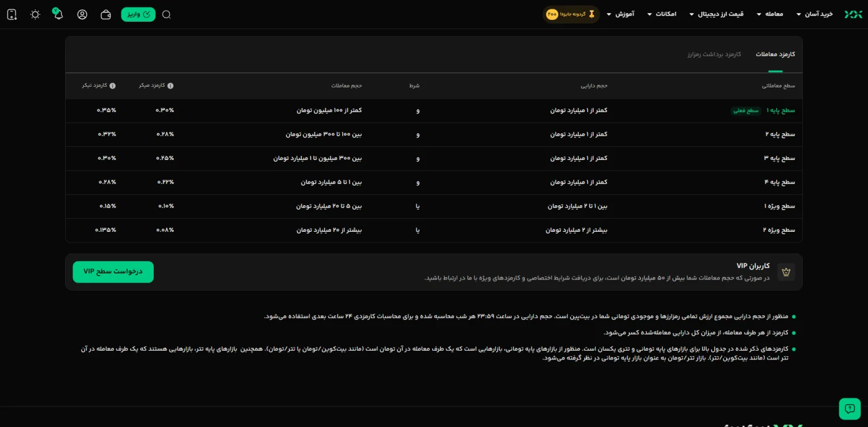Click the ۰.۳۲٪ taker fee for سطح پایه ۲
The width and height of the screenshot is (868, 427).
[107, 134]
